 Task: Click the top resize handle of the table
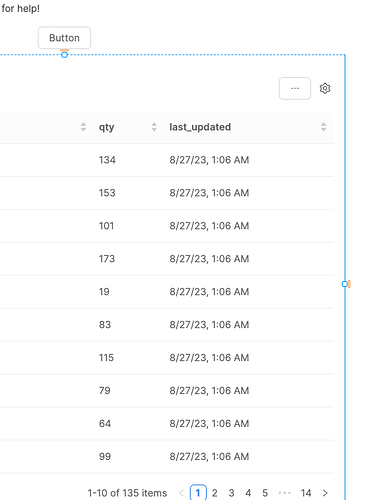64,55
